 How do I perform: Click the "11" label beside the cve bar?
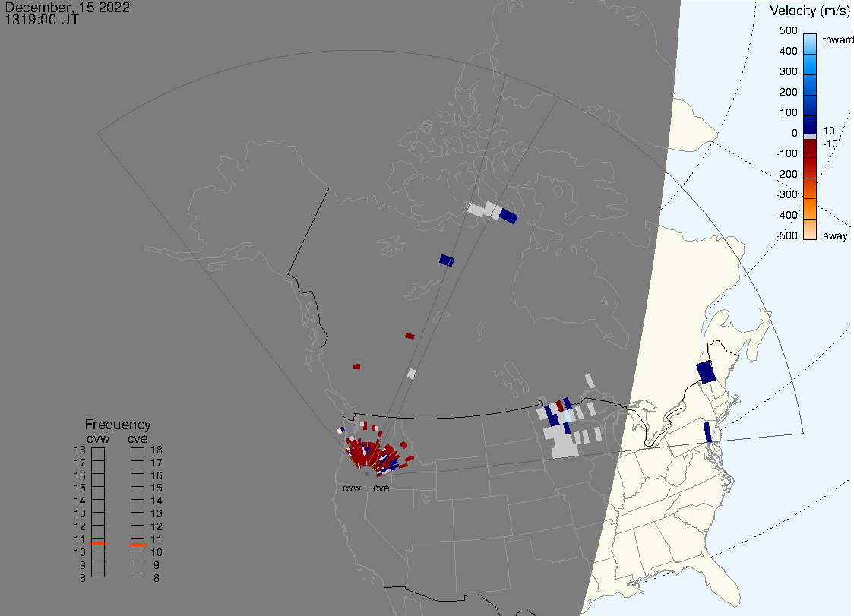(157, 540)
